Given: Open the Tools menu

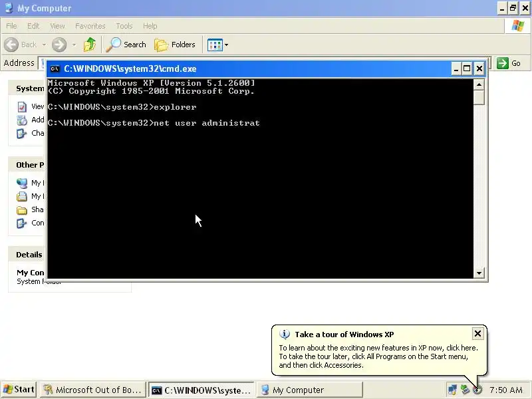Looking at the screenshot, I should click(124, 26).
